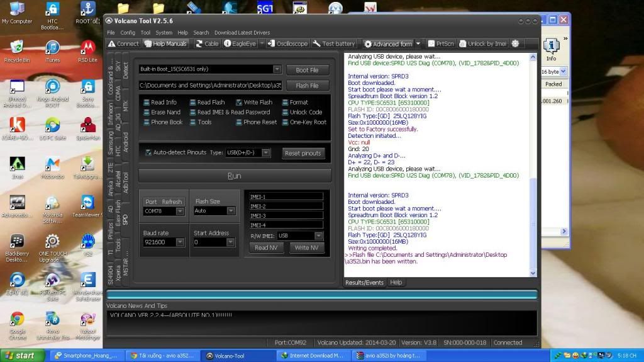Click the log panel vertical scrollbar

pos(533,164)
